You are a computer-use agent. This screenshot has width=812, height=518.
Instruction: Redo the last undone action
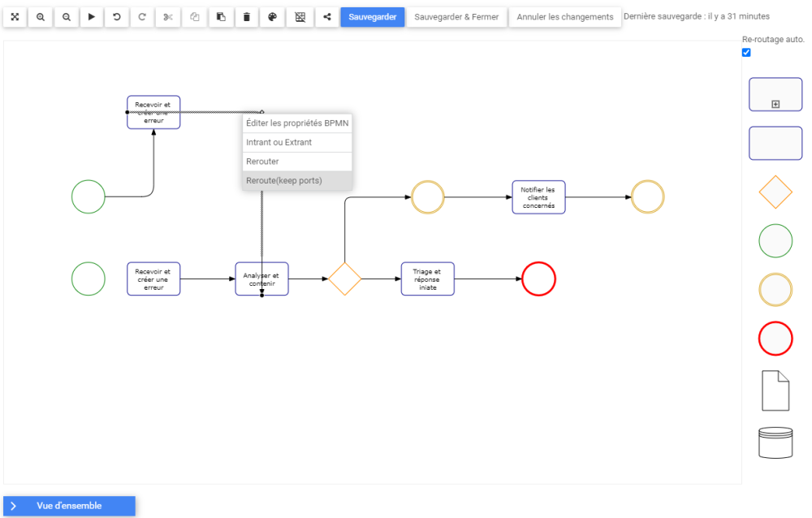coord(142,16)
